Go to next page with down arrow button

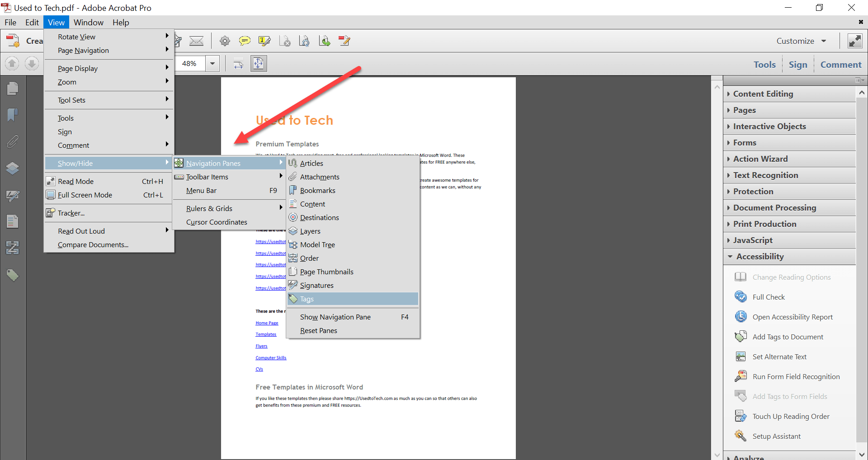32,64
